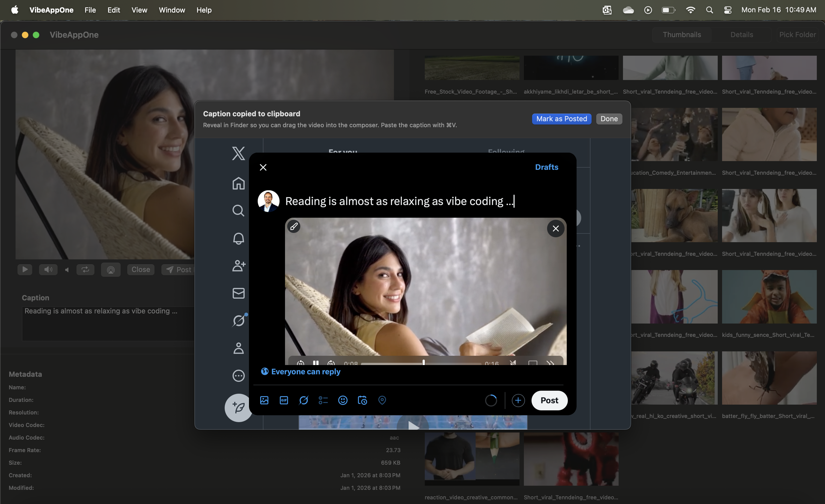Click the add media image icon
Screen dimensions: 825x504
tap(264, 400)
